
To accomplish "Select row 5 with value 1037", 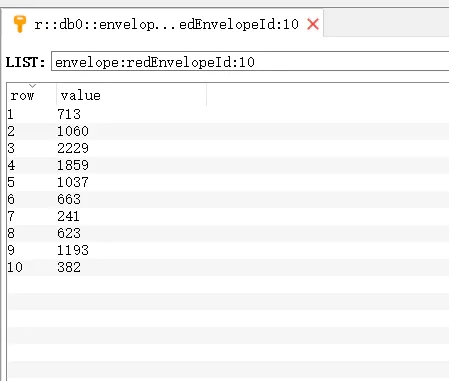I will click(x=228, y=182).
